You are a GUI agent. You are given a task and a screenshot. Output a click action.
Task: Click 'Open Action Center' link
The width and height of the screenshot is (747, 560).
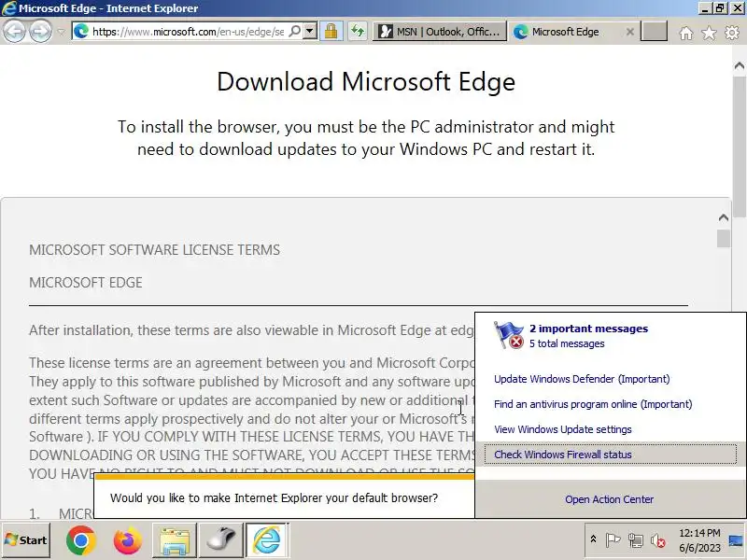click(x=609, y=499)
